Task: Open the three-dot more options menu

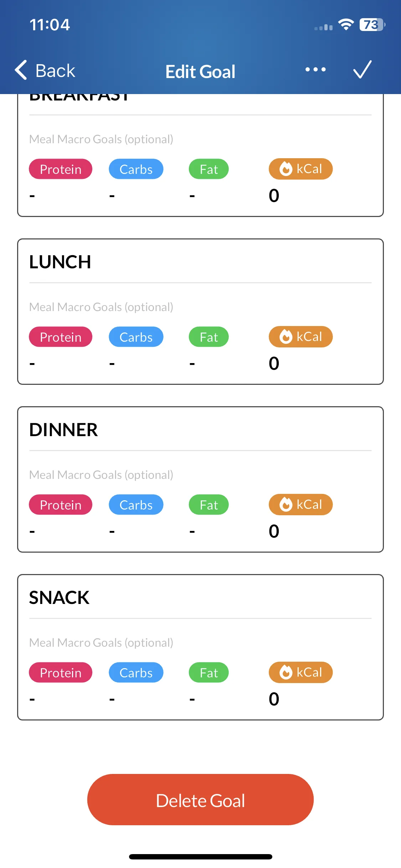Action: [315, 69]
